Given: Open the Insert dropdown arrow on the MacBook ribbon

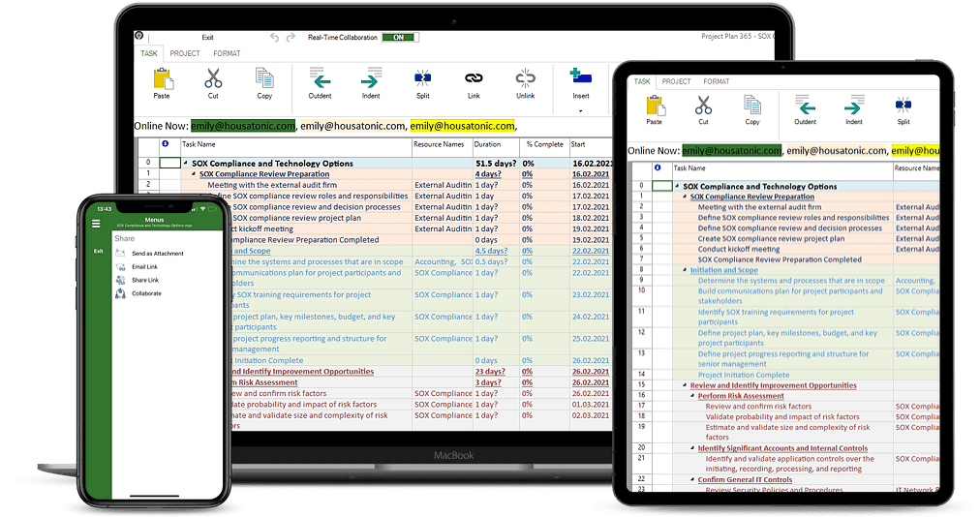Looking at the screenshot, I should pyautogui.click(x=581, y=110).
